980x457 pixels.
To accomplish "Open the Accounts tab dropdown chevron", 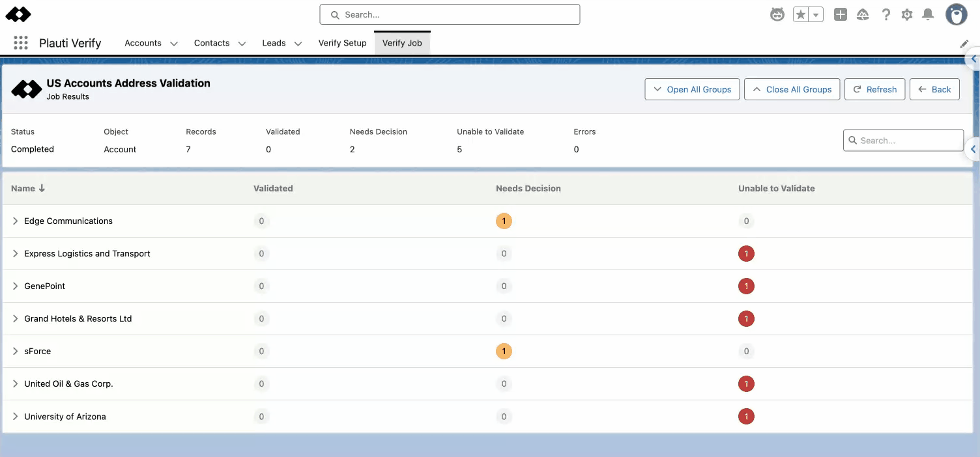I will tap(174, 44).
